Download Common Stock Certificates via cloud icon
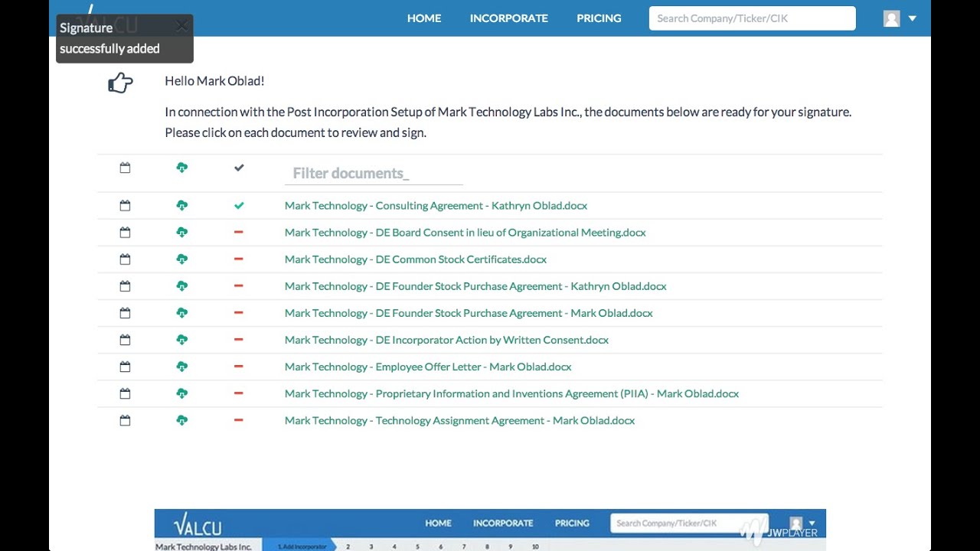This screenshot has height=551, width=980. 181,259
